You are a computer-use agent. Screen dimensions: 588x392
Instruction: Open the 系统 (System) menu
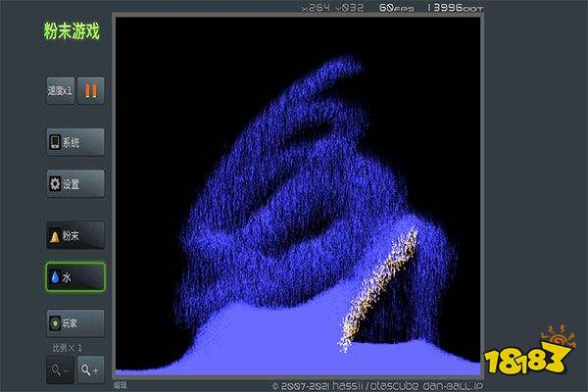tap(74, 142)
